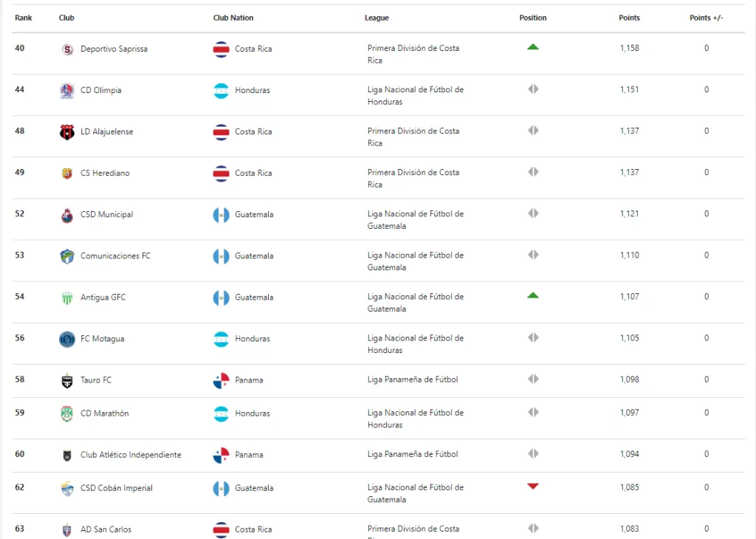
Task: Sort table by Rank column header
Action: tap(23, 18)
